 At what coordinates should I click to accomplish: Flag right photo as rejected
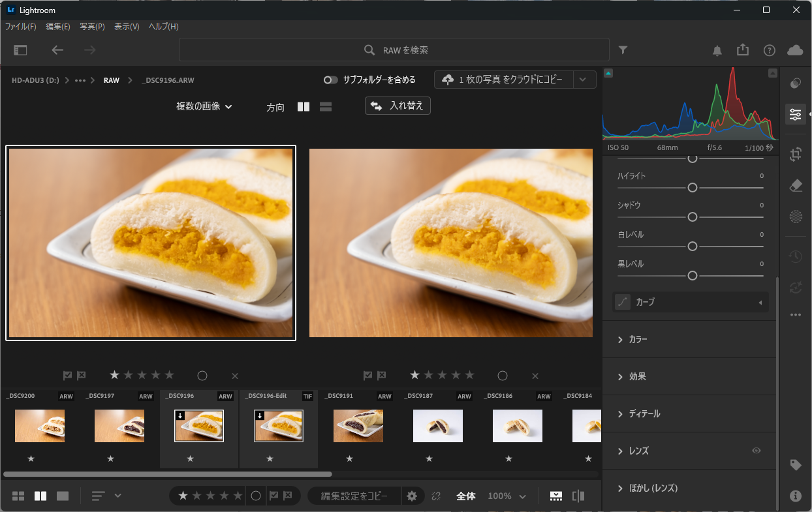tap(381, 375)
